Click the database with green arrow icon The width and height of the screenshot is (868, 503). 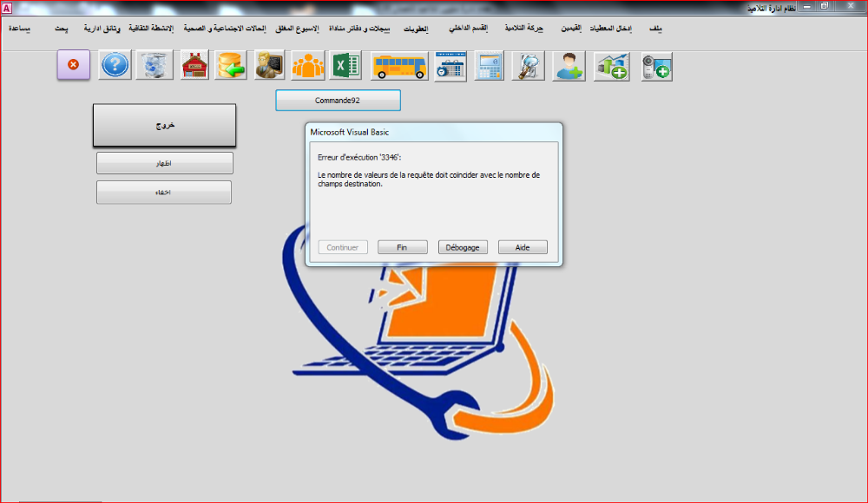coord(233,65)
